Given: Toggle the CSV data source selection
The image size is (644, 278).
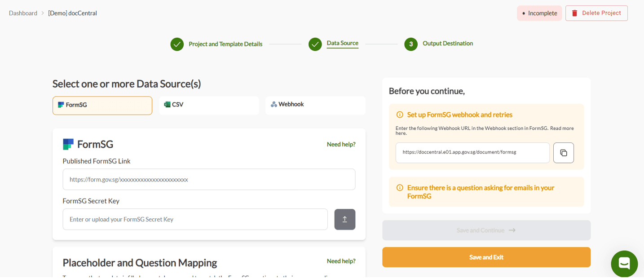Looking at the screenshot, I should pyautogui.click(x=209, y=105).
